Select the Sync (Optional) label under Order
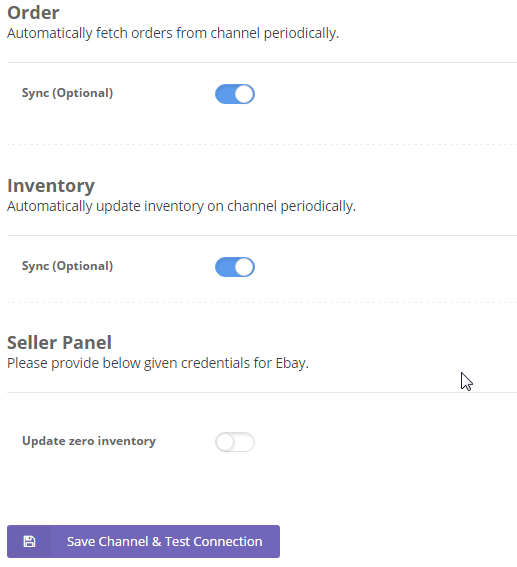Screen dimensions: 517x567 pos(68,93)
